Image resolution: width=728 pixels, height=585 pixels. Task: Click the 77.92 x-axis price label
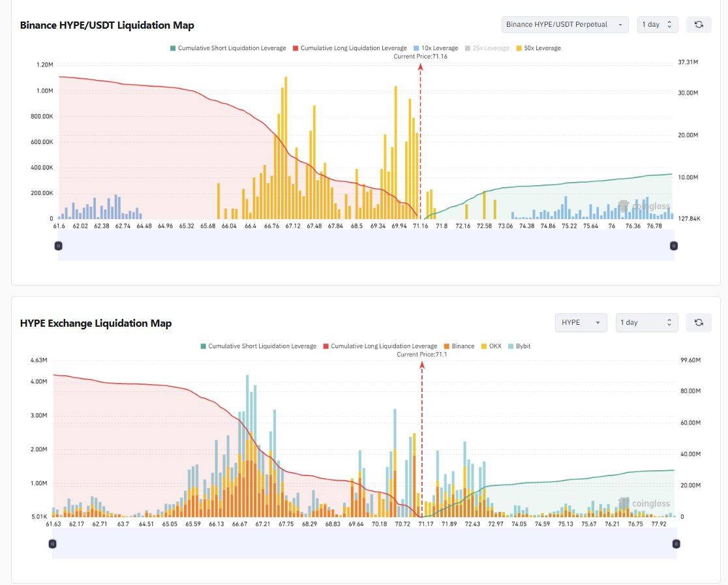click(x=659, y=524)
